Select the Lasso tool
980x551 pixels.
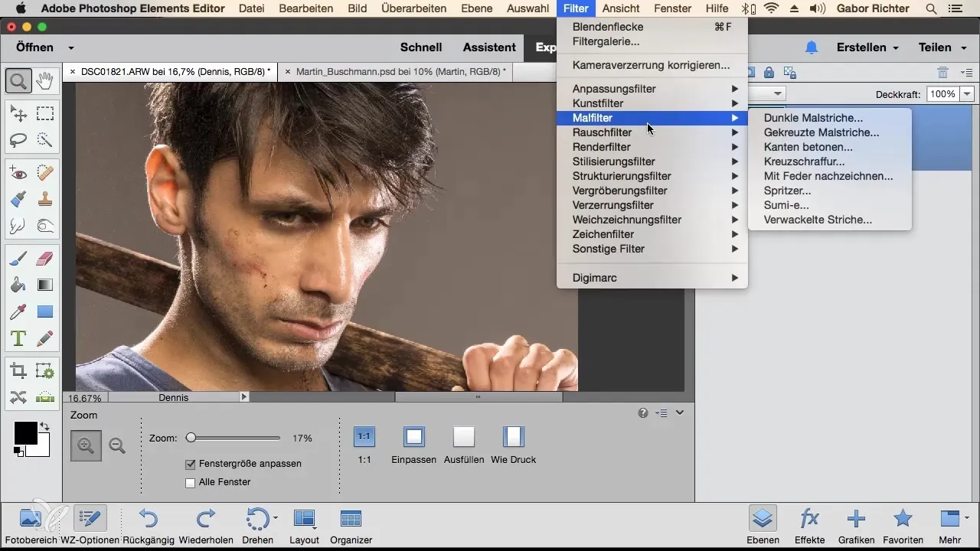click(x=18, y=140)
